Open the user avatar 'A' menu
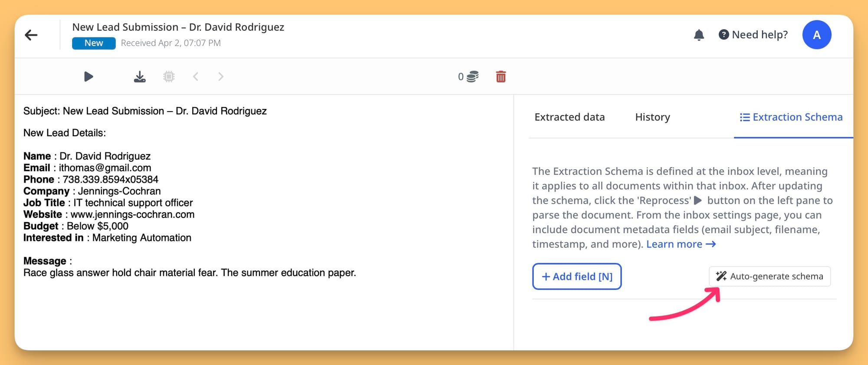 pos(816,35)
